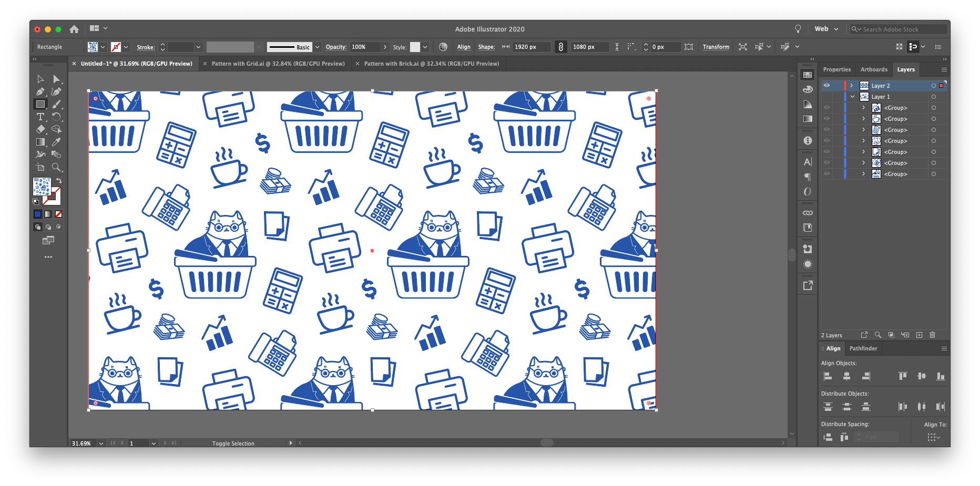980x486 pixels.
Task: Create a new layer in Layers panel
Action: coord(919,335)
